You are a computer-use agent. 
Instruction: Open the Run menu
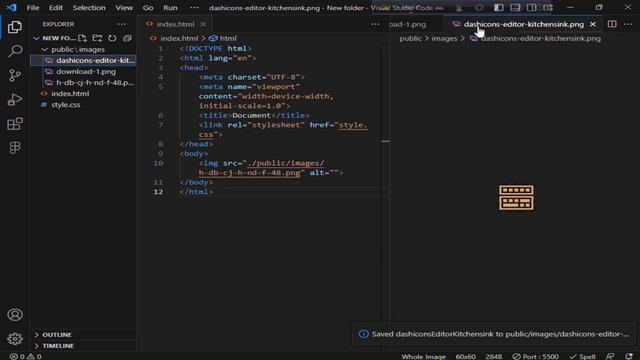[x=170, y=7]
